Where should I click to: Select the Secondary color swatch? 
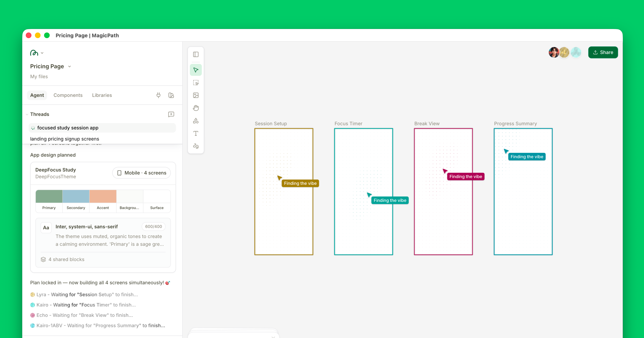pyautogui.click(x=76, y=197)
